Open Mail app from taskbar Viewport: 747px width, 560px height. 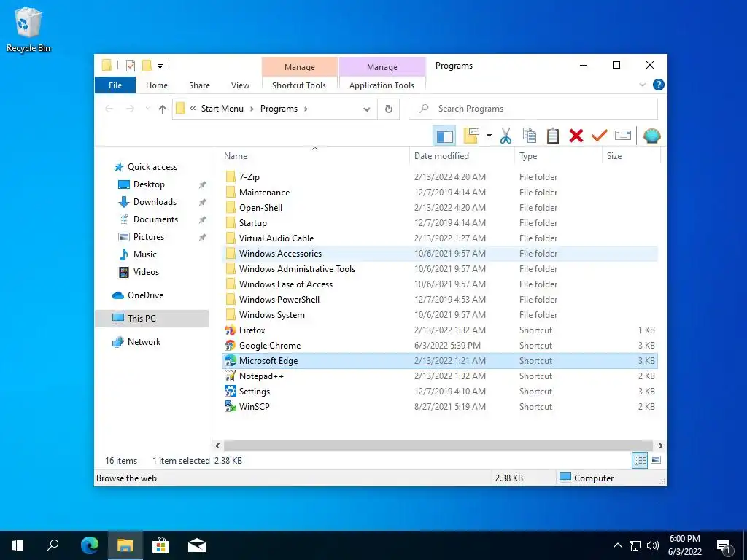point(196,545)
